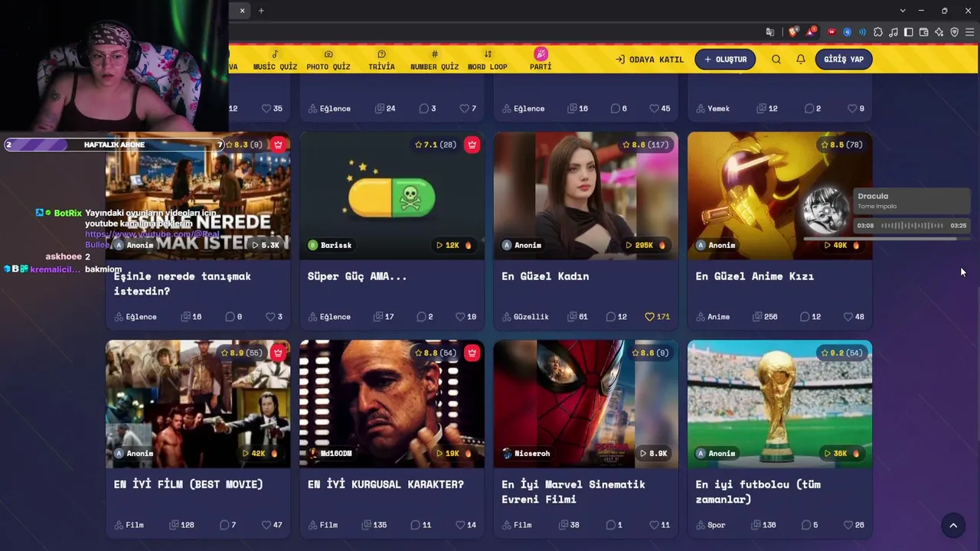Click the Giriş Yap login button
The height and width of the screenshot is (551, 980).
click(844, 59)
